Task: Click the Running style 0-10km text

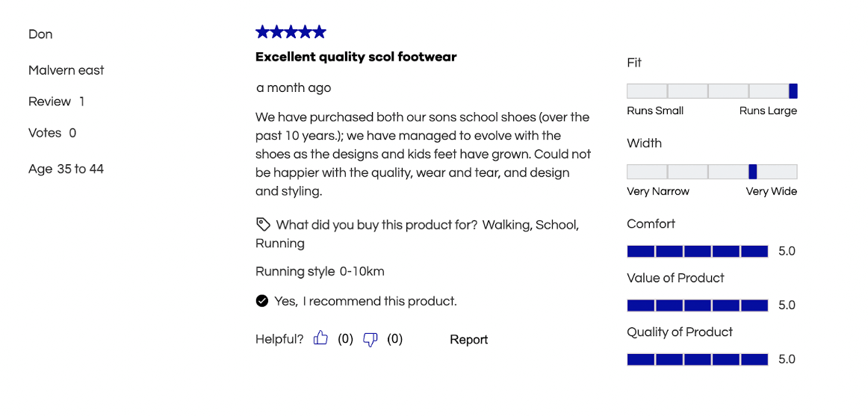Action: (320, 272)
